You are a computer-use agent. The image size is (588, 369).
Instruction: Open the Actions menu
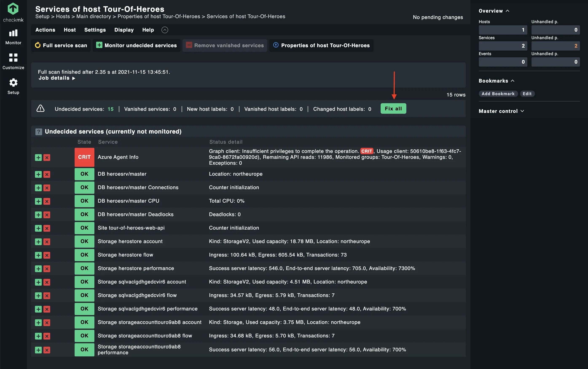coord(45,30)
